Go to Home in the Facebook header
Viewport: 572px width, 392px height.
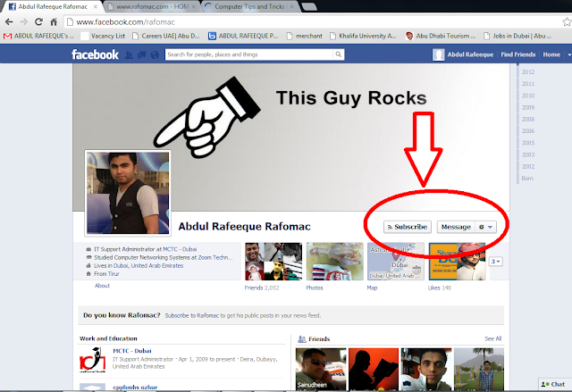coord(551,54)
